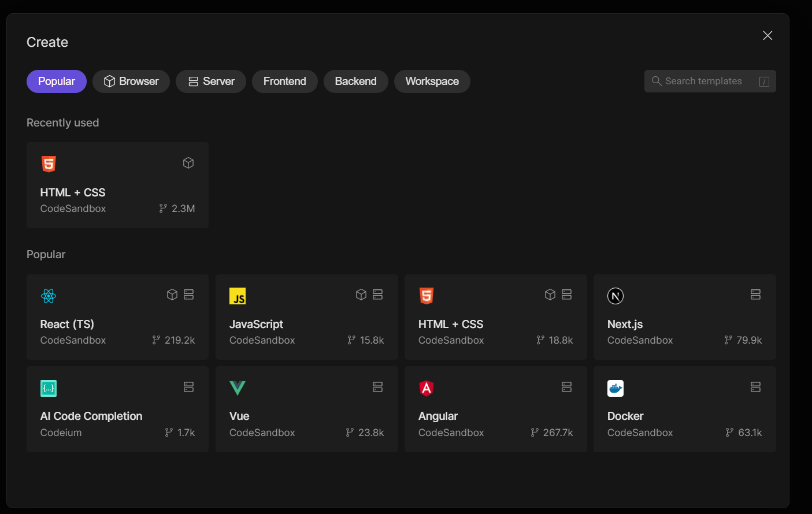Open the React (TS) template
Viewport: 812px width, 514px height.
pos(118,317)
